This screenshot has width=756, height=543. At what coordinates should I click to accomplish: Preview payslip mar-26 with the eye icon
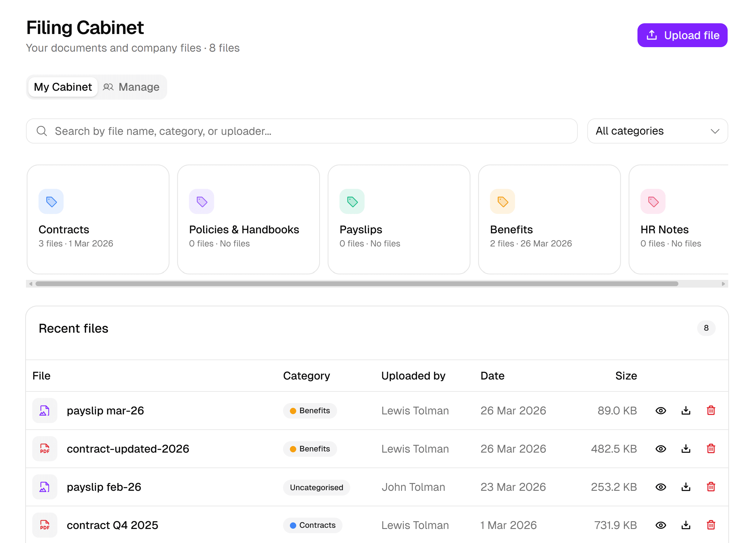click(660, 411)
